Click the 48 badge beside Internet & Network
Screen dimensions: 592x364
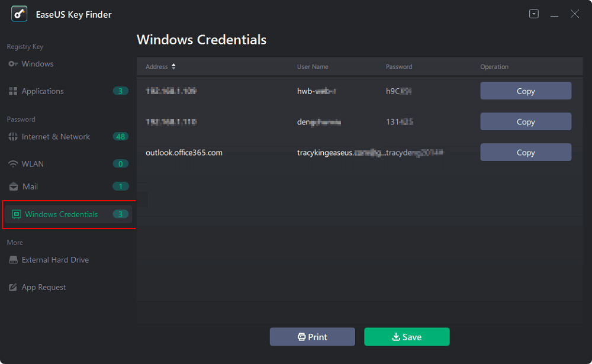tap(120, 136)
